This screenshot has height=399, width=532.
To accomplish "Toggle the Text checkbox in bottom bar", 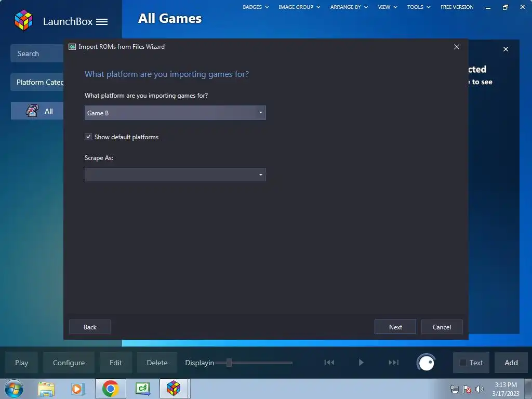I will pos(463,362).
